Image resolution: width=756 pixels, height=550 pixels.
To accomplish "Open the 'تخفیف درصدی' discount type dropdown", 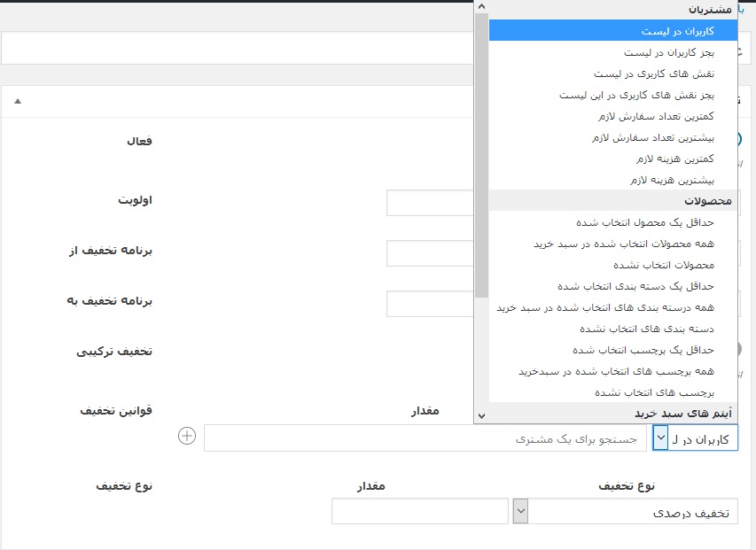I will [625, 511].
